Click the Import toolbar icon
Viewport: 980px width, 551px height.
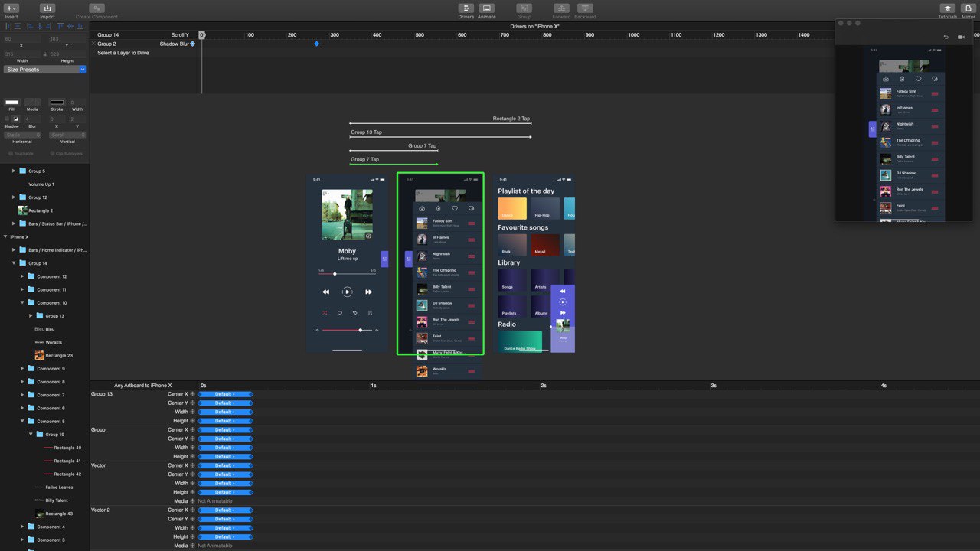(x=47, y=8)
